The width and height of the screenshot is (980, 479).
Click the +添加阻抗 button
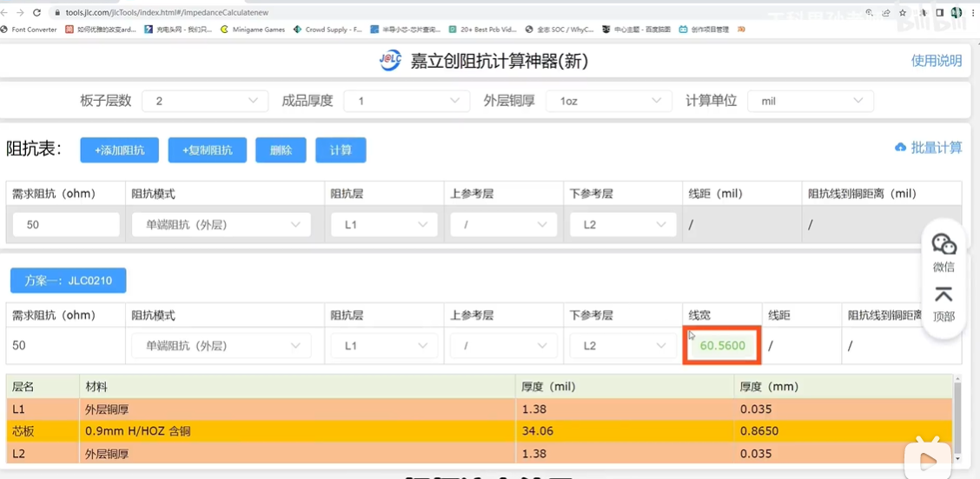[119, 150]
